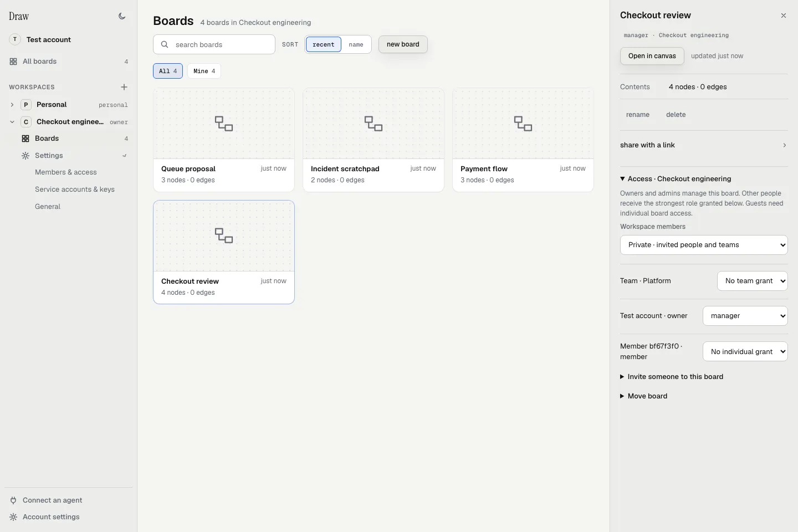798x532 pixels.
Task: Click the Boards grid icon under Checkout engineering
Action: [25, 139]
